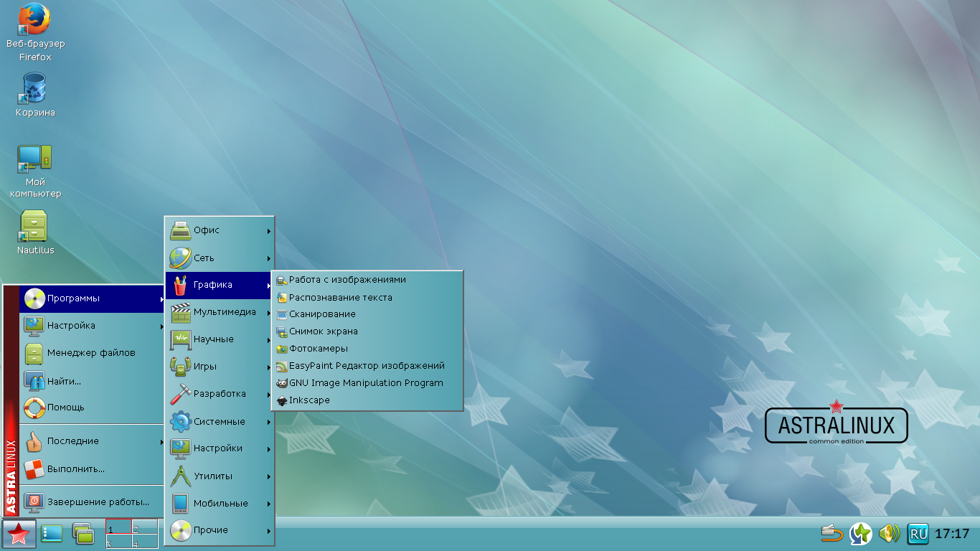Open the Настройки category
The width and height of the screenshot is (980, 551).
pos(220,448)
